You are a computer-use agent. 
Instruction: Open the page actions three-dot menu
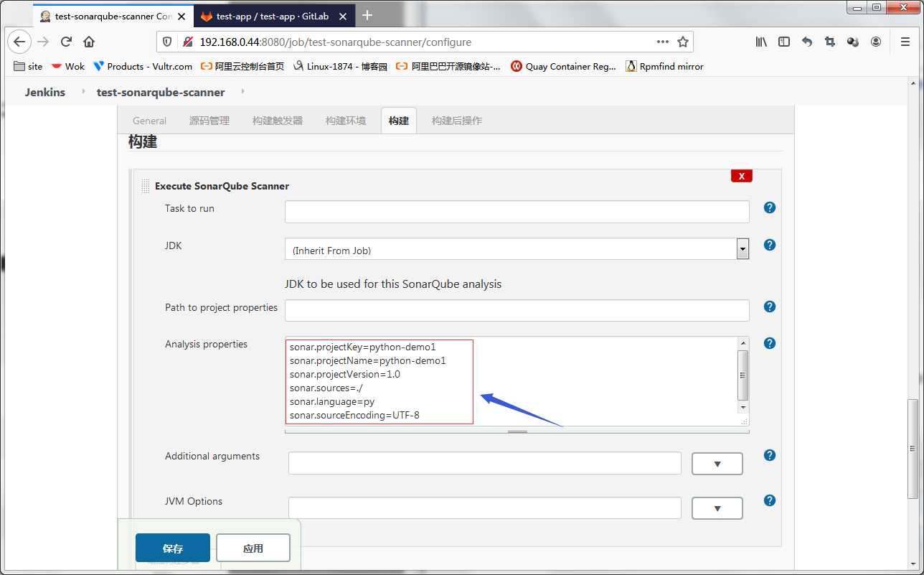[662, 42]
